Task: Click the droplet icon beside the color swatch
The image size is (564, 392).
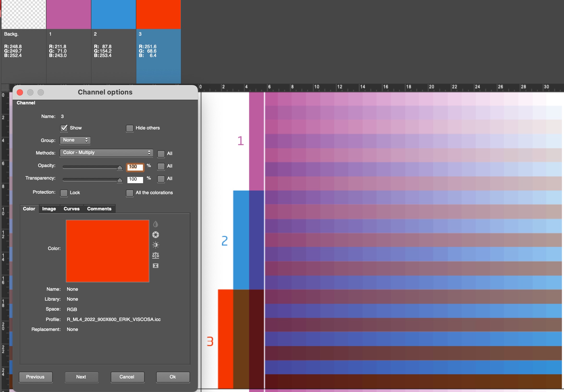Action: coord(155,224)
